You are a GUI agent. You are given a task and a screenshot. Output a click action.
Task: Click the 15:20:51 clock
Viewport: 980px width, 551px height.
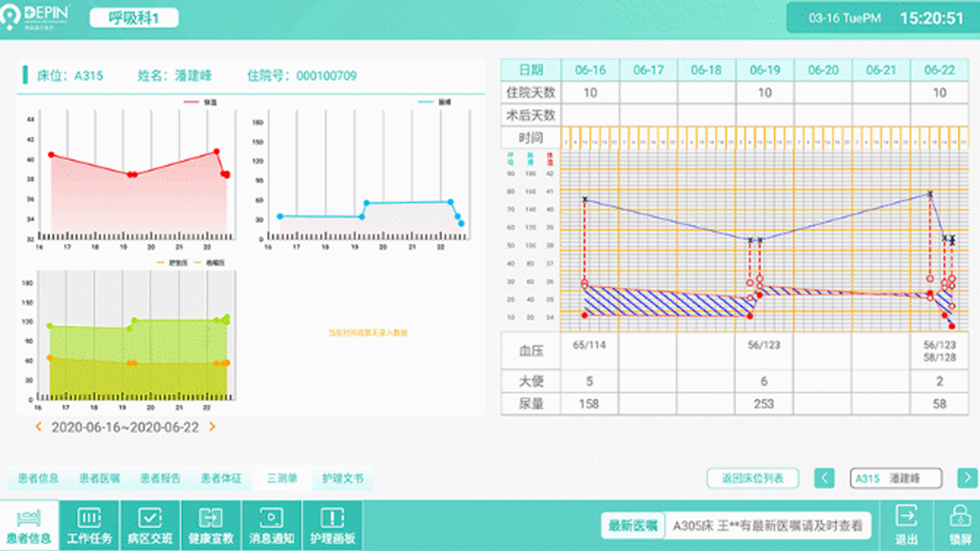pos(931,18)
